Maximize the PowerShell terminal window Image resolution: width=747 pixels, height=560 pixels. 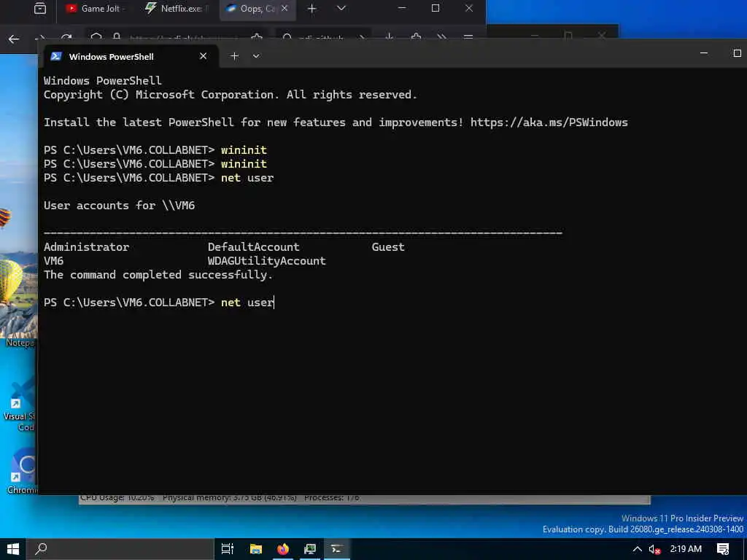coord(737,53)
